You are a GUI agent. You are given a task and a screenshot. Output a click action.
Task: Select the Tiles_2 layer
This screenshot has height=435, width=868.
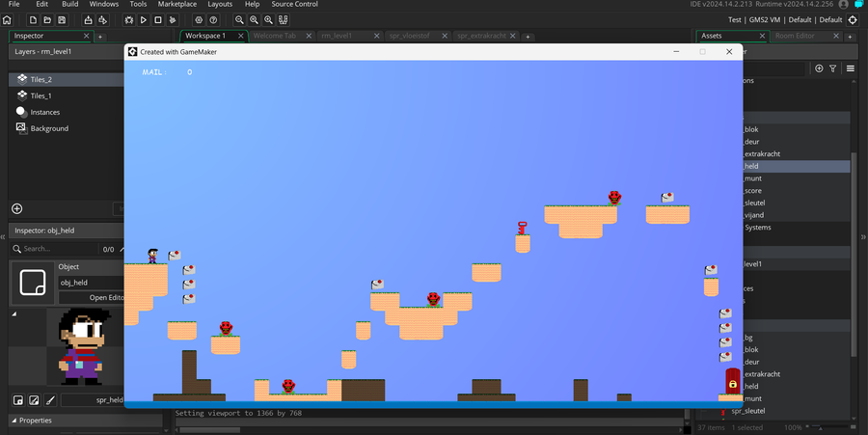[67, 79]
